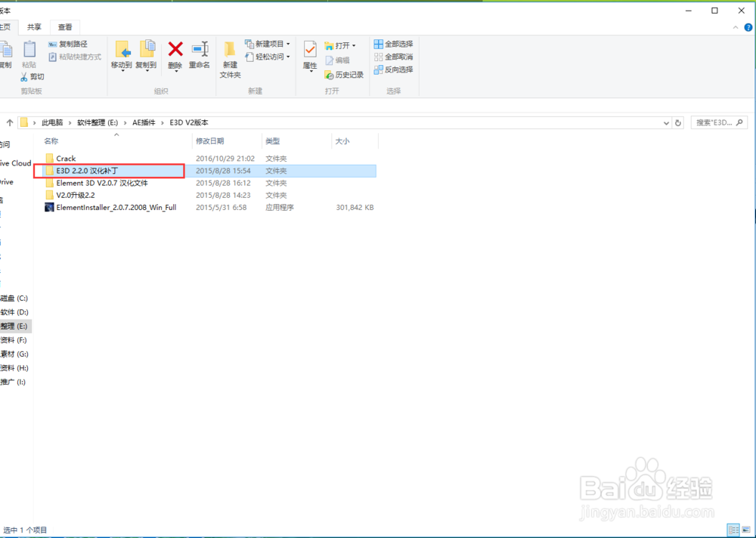Switch to details view icon
756x538 pixels.
733,530
